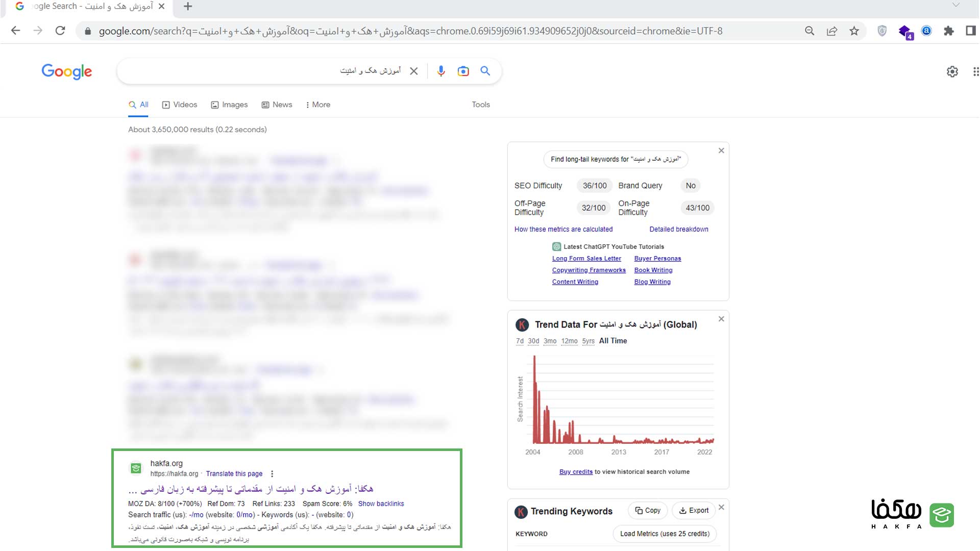Open Google settings gear icon
The height and width of the screenshot is (551, 980).
(x=952, y=71)
